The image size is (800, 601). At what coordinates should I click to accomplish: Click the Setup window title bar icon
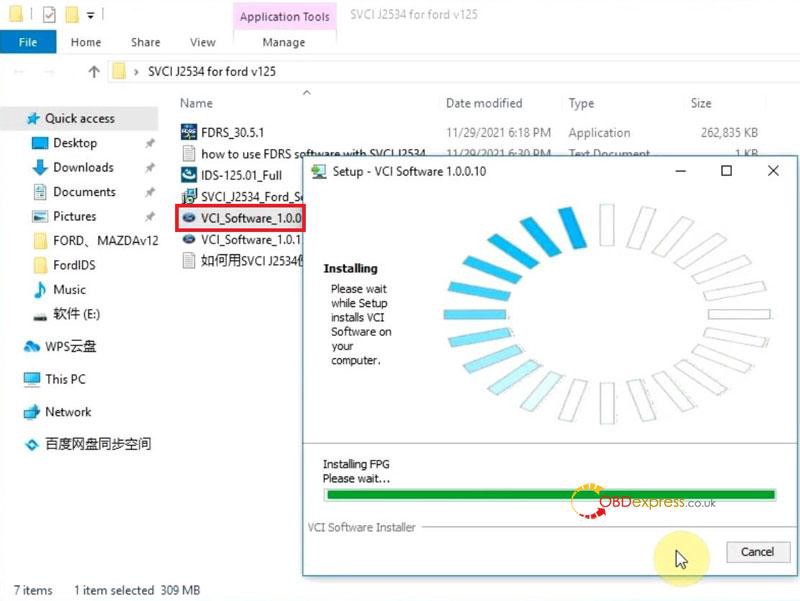[319, 171]
